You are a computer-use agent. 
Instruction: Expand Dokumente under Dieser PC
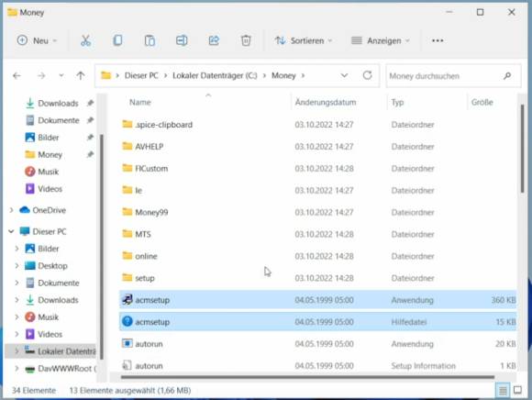tap(17, 283)
